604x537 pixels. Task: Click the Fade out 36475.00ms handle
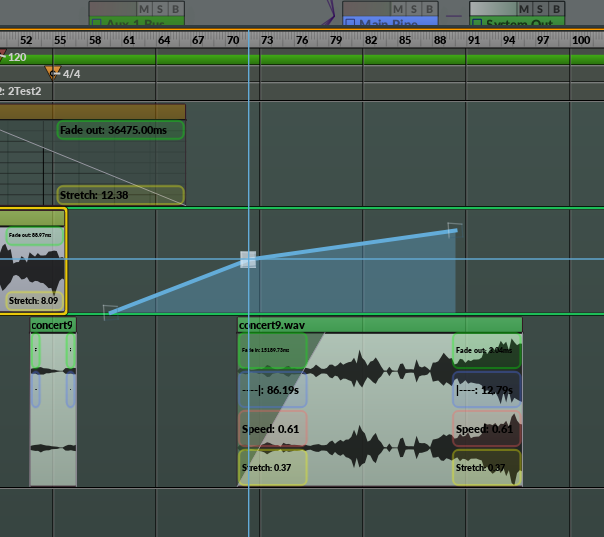coord(120,130)
